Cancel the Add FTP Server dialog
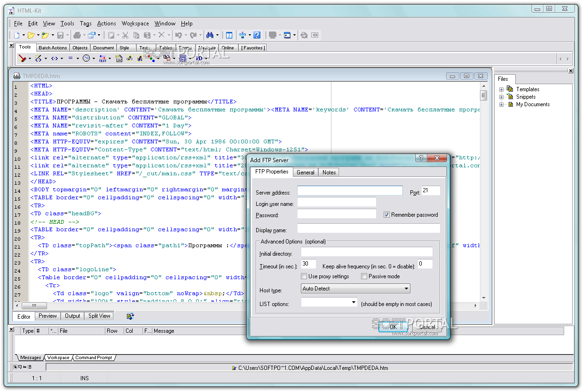Screen dimensions: 582x392 [427, 327]
